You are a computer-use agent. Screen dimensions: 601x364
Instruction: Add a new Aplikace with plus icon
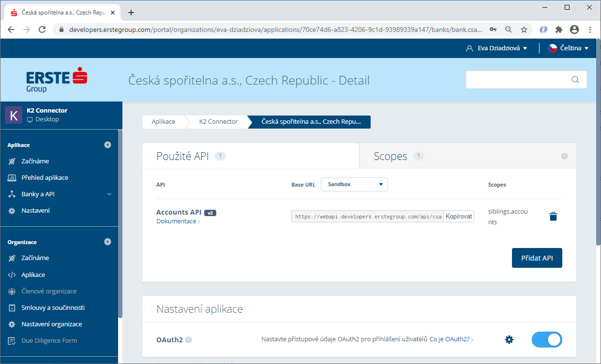point(108,145)
